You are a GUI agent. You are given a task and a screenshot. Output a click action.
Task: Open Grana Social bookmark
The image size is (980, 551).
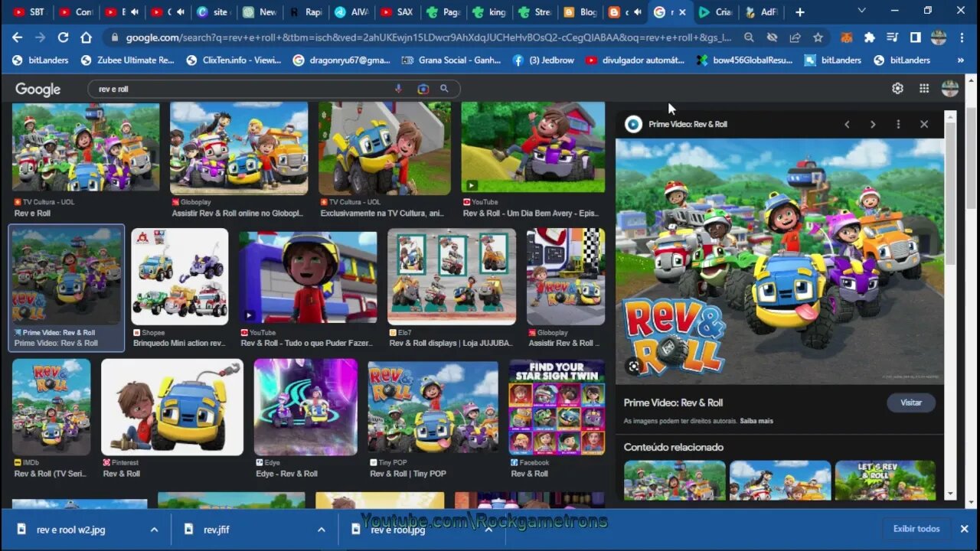click(x=451, y=60)
